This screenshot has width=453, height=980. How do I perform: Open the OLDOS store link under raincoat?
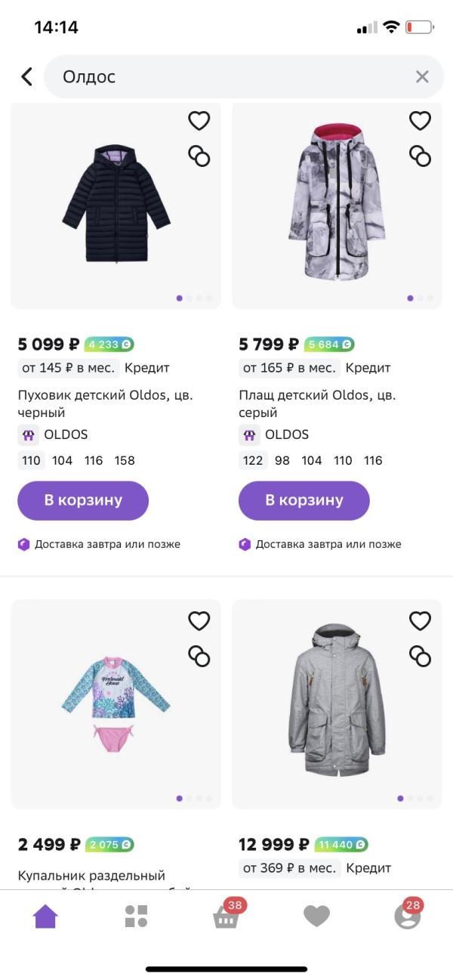(275, 434)
